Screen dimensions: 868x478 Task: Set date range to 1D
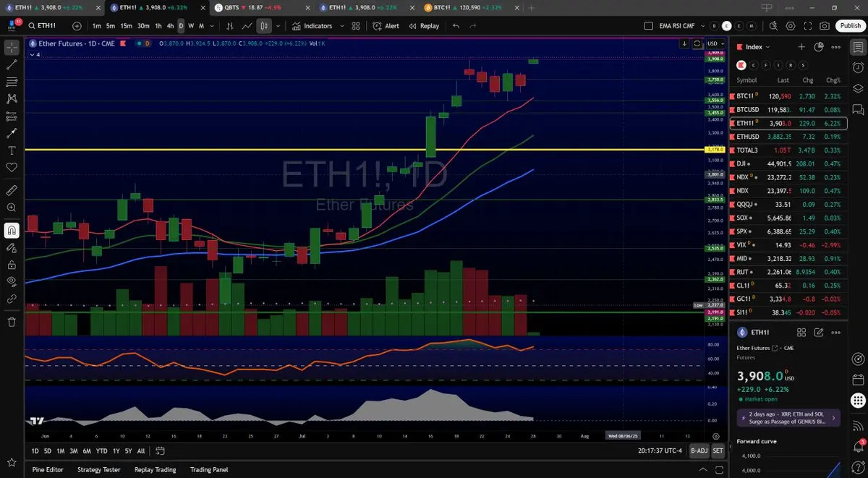35,451
